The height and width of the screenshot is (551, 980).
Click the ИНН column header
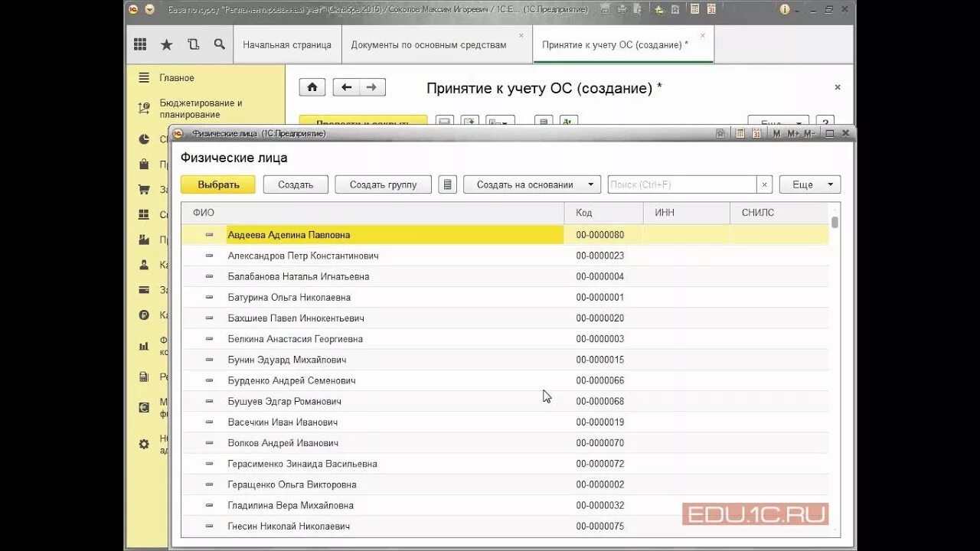[687, 213]
